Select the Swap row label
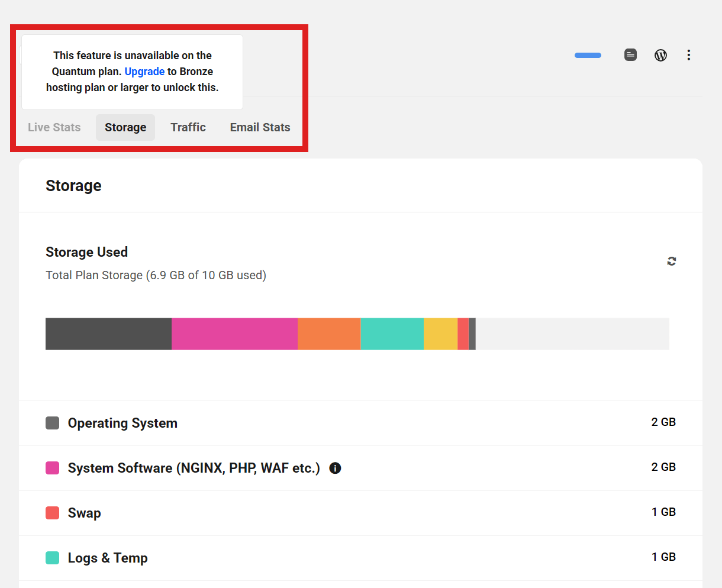722x588 pixels. point(84,513)
